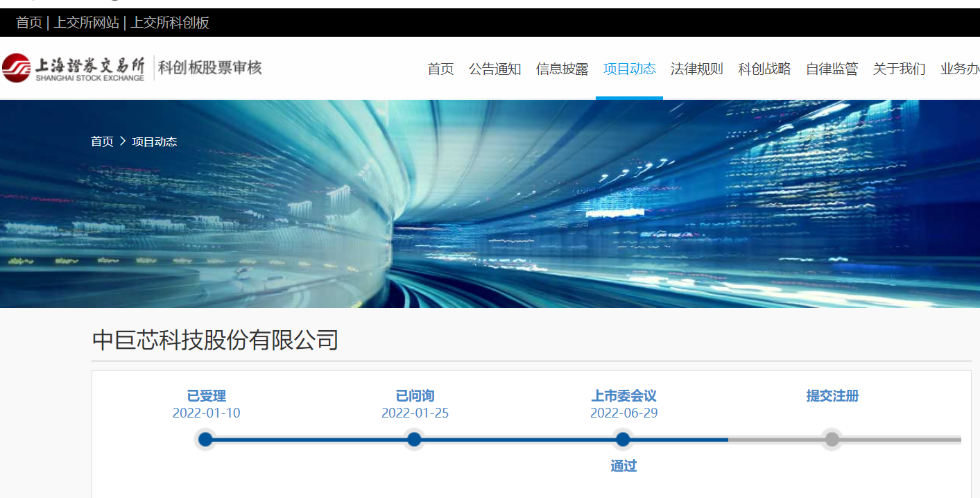Screen dimensions: 980x498
Task: Open 信息披露 navigation menu
Action: pyautogui.click(x=562, y=69)
